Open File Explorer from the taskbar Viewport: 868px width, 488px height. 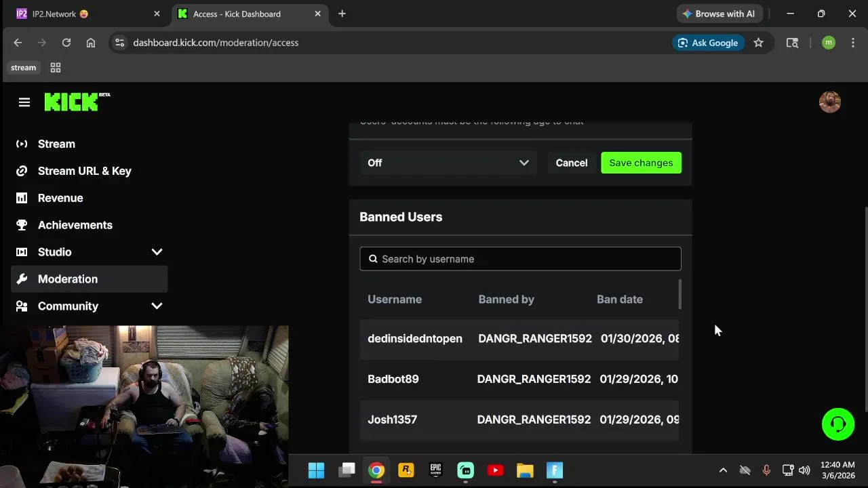525,470
